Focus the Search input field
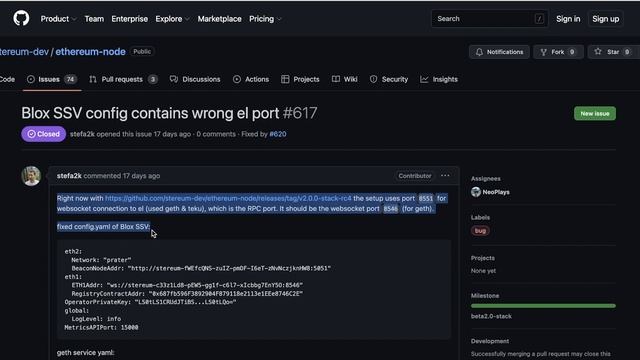This screenshot has height=360, width=640. click(489, 19)
